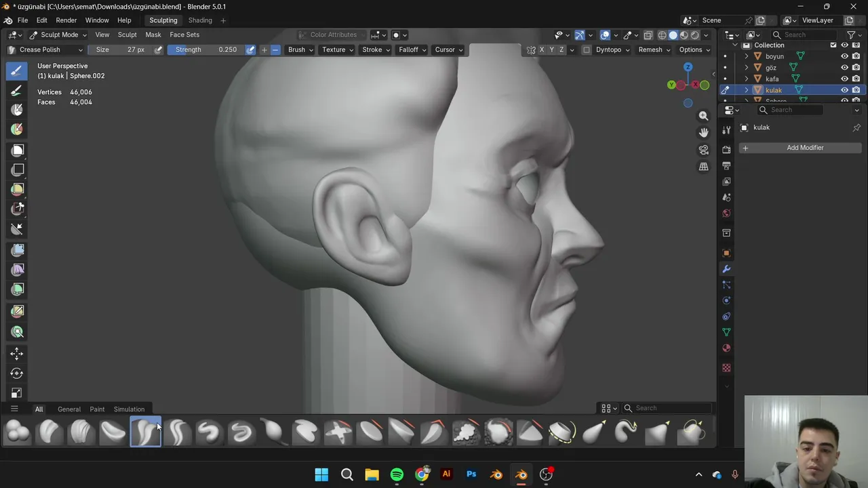The height and width of the screenshot is (488, 868).
Task: Select the Mesh Filter tool
Action: pyautogui.click(x=17, y=250)
